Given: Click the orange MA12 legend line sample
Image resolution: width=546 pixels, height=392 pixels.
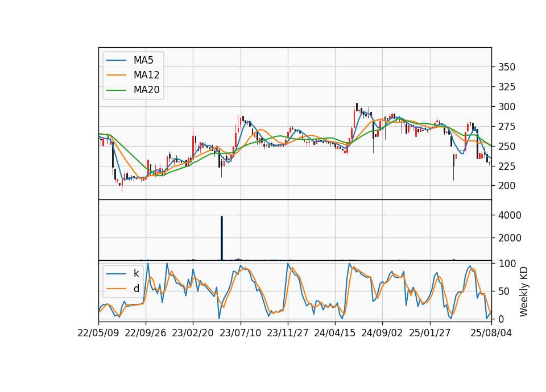Looking at the screenshot, I should click(x=116, y=75).
